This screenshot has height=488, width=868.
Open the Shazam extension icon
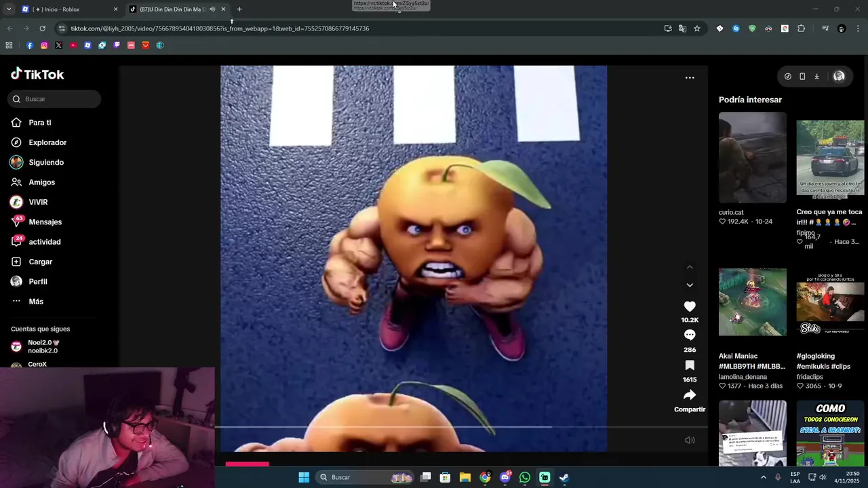coord(736,28)
